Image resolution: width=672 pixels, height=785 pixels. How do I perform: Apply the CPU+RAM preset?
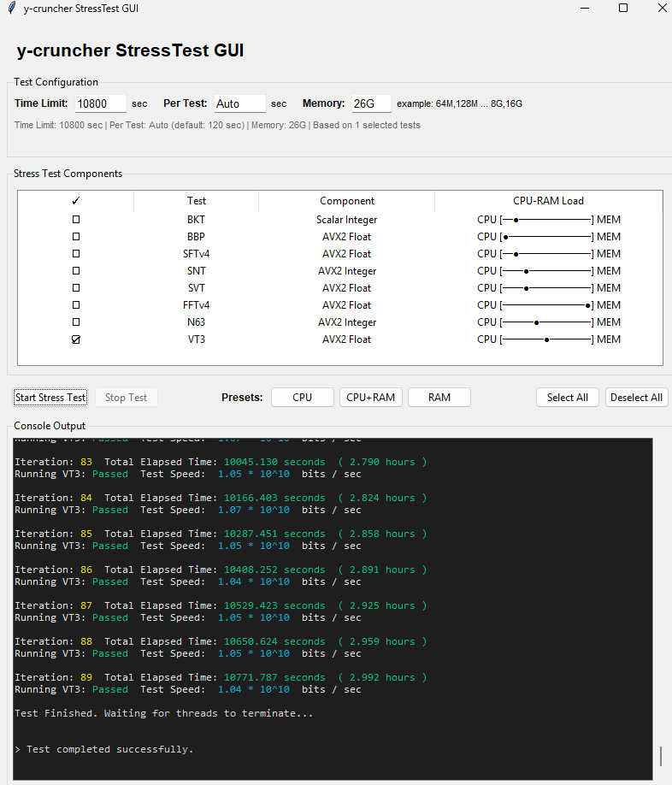click(x=371, y=398)
